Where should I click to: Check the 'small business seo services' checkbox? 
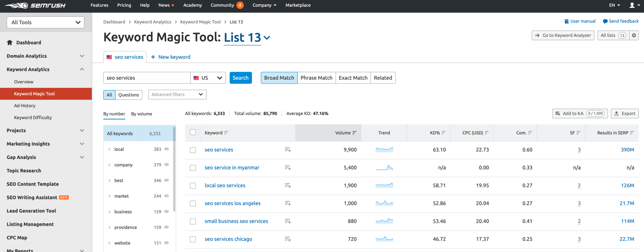[193, 221]
